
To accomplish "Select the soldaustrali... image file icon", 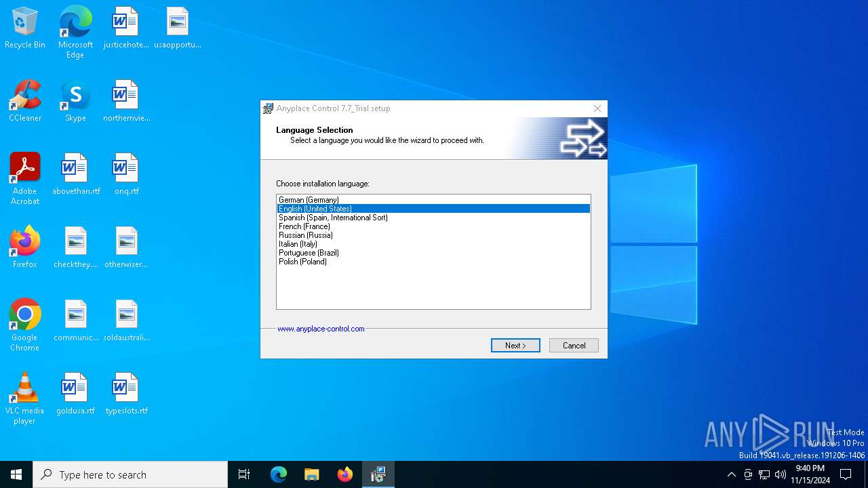I will [x=126, y=321].
